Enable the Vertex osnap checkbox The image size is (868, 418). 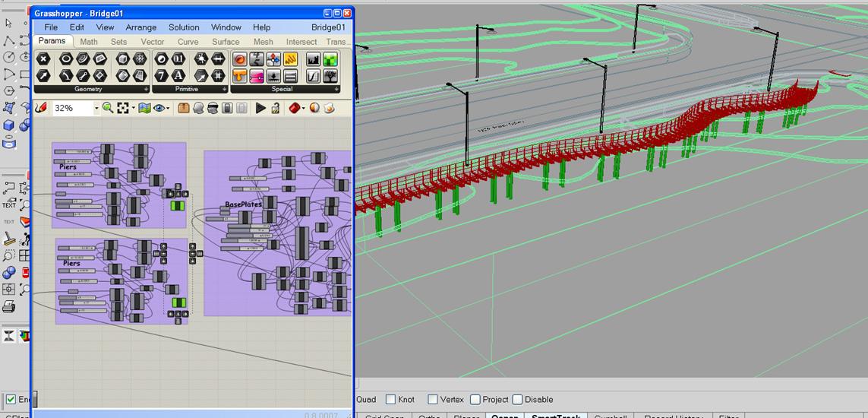click(x=433, y=400)
